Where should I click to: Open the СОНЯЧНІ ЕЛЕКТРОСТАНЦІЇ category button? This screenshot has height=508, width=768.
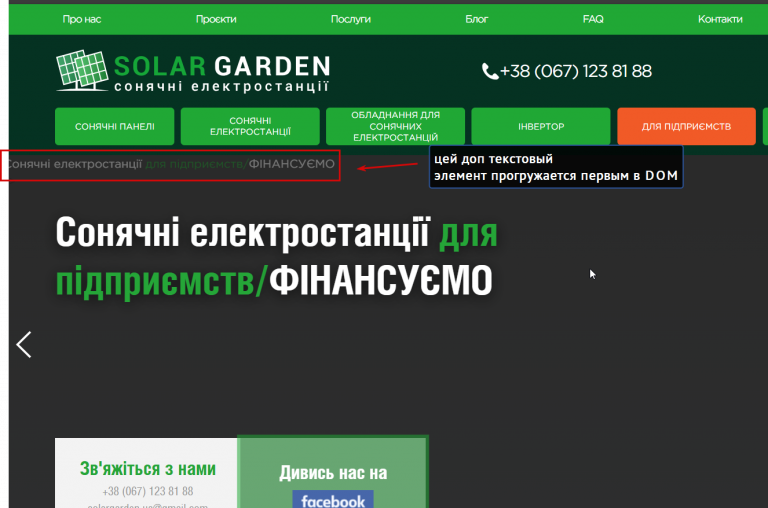[x=250, y=126]
